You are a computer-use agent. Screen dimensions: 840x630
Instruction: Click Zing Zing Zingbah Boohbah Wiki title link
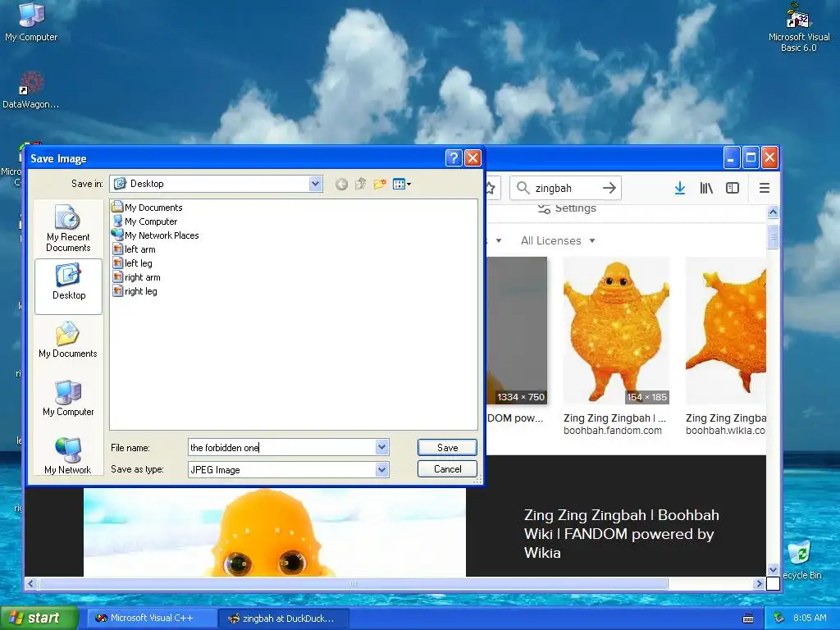click(x=622, y=533)
